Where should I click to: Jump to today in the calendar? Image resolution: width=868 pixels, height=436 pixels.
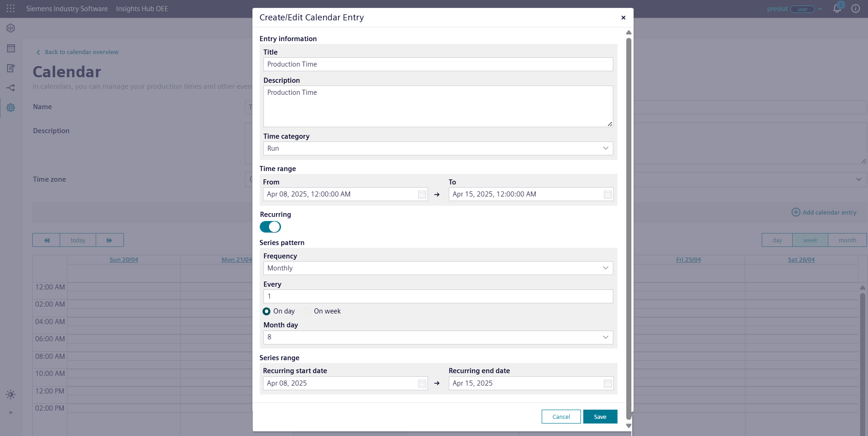tap(78, 240)
